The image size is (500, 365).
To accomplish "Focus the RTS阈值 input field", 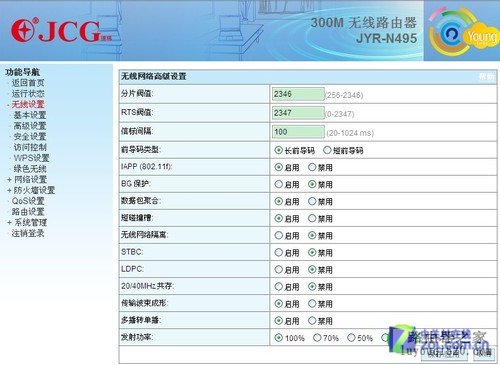I will pyautogui.click(x=298, y=113).
